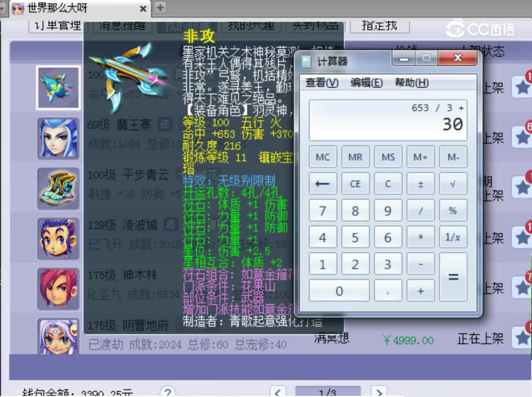Select the crossbow weapon item thumbnail
The height and width of the screenshot is (397, 532).
(58, 87)
